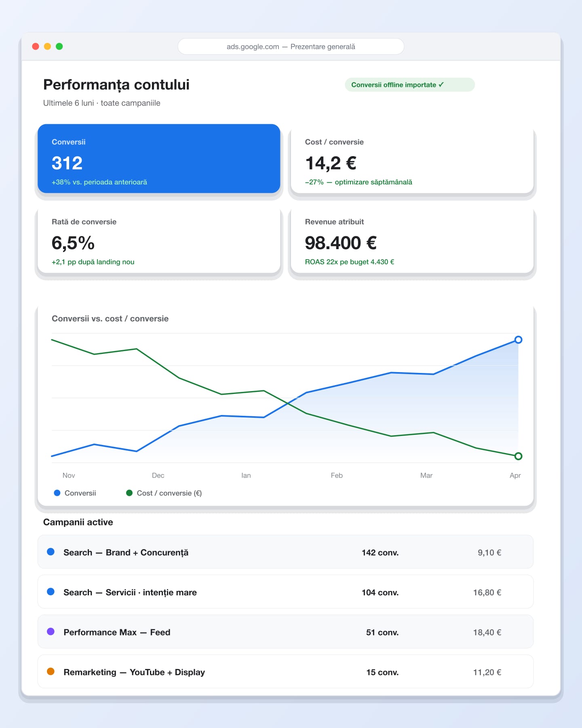The height and width of the screenshot is (728, 582).
Task: Click the green "Conversii offline importate" badge
Action: tap(409, 85)
